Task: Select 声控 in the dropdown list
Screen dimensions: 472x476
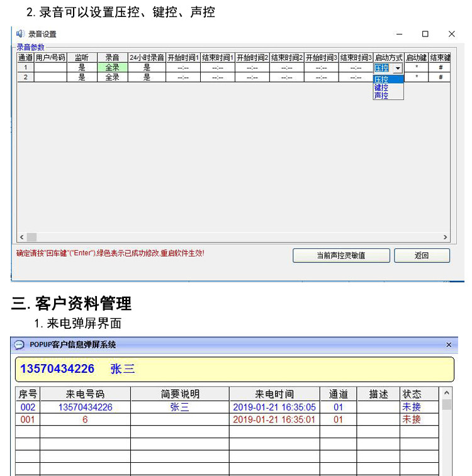Action: pos(388,96)
